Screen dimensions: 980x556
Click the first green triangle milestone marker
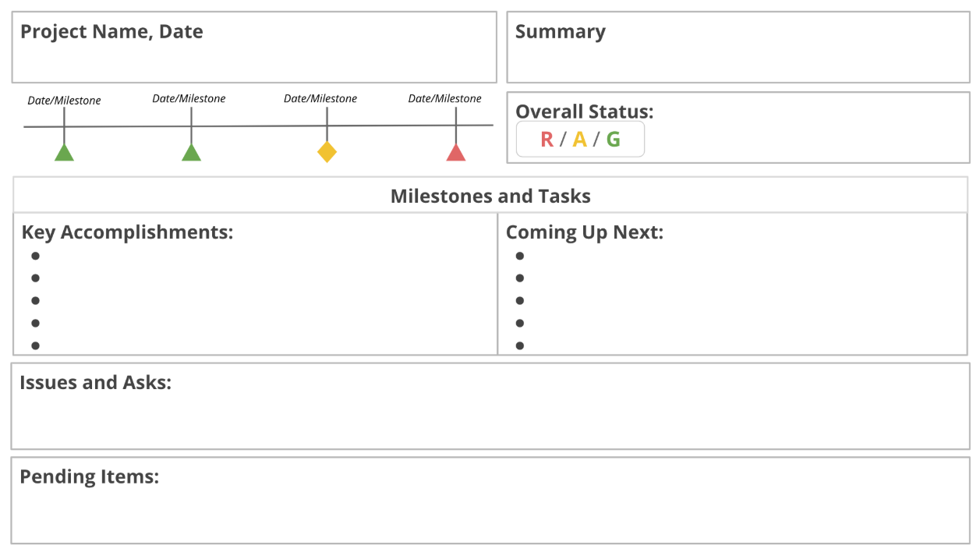click(x=64, y=153)
